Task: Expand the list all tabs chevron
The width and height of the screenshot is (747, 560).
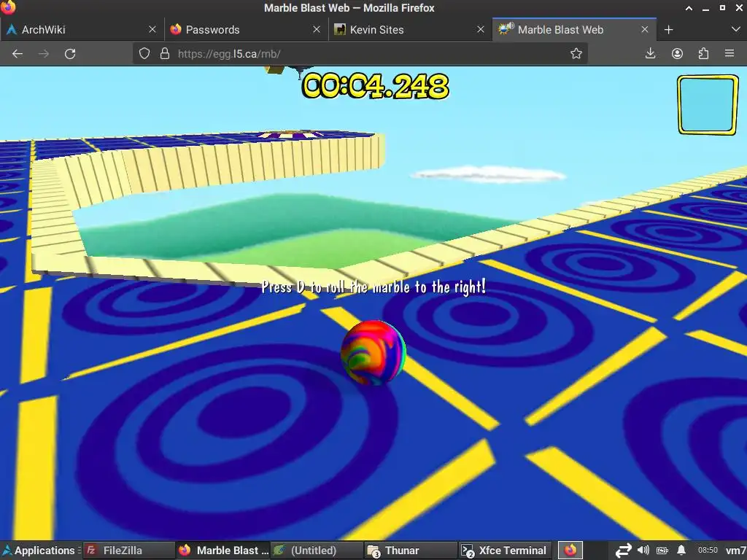Action: [735, 29]
